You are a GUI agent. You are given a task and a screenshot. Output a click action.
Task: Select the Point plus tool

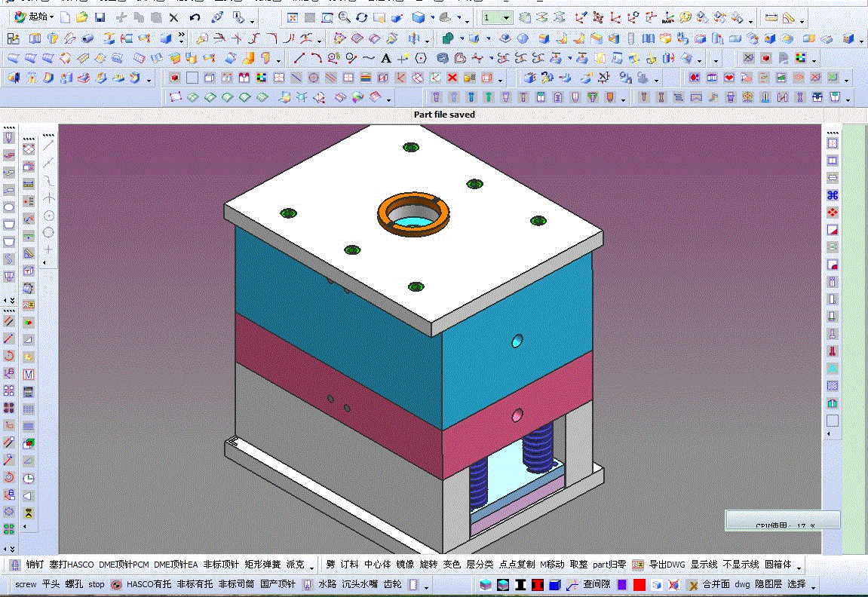(403, 58)
